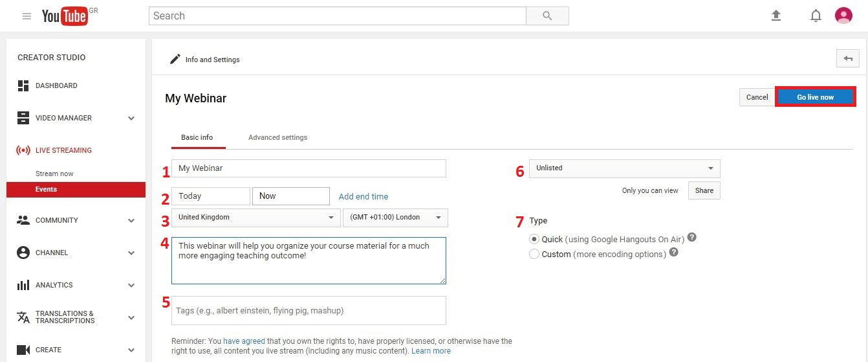Open Dashboard in the sidebar
Image resolution: width=868 pixels, height=362 pixels.
pyautogui.click(x=56, y=85)
